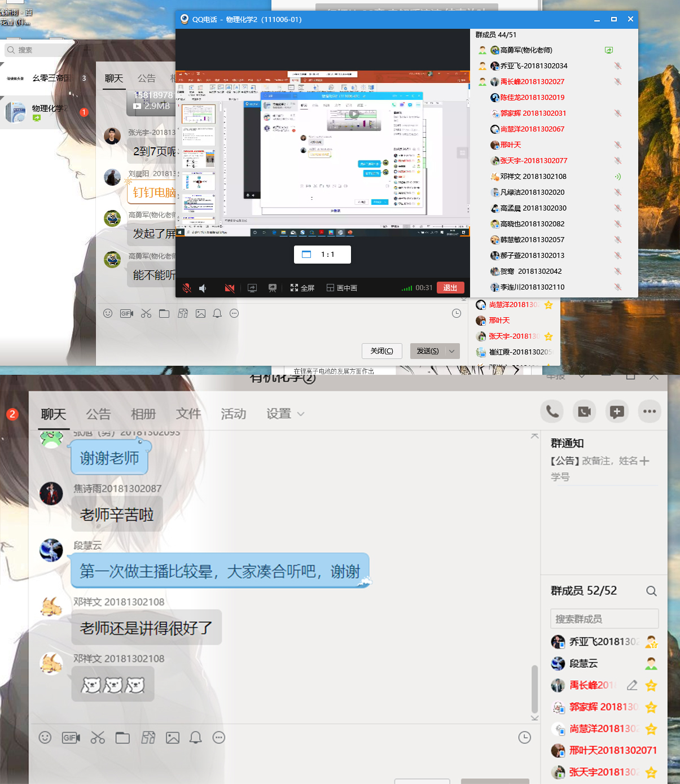Toggle the speaker volume icon in QQ call
680x784 pixels.
(203, 288)
